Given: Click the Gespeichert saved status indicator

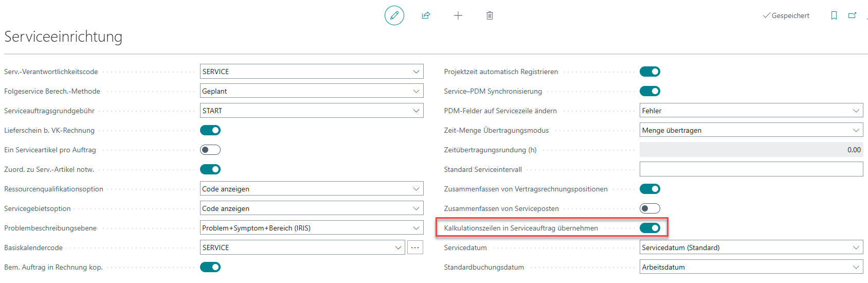Looking at the screenshot, I should coord(786,15).
